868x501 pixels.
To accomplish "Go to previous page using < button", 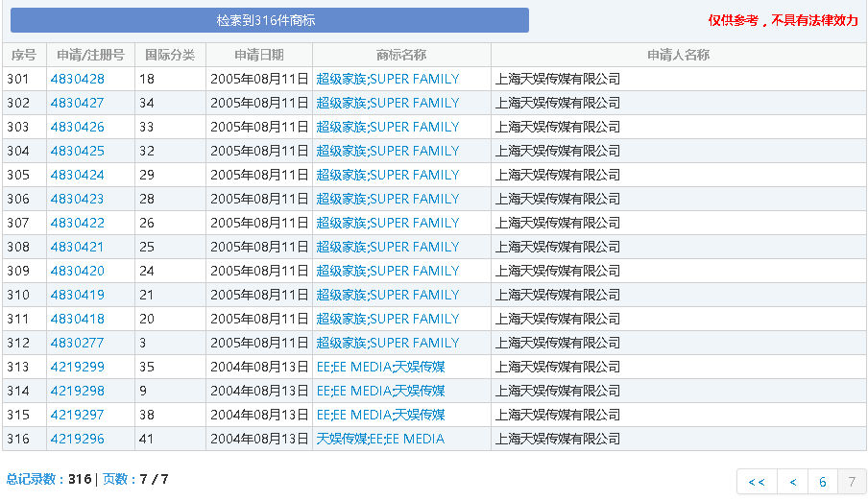I will pos(792,482).
